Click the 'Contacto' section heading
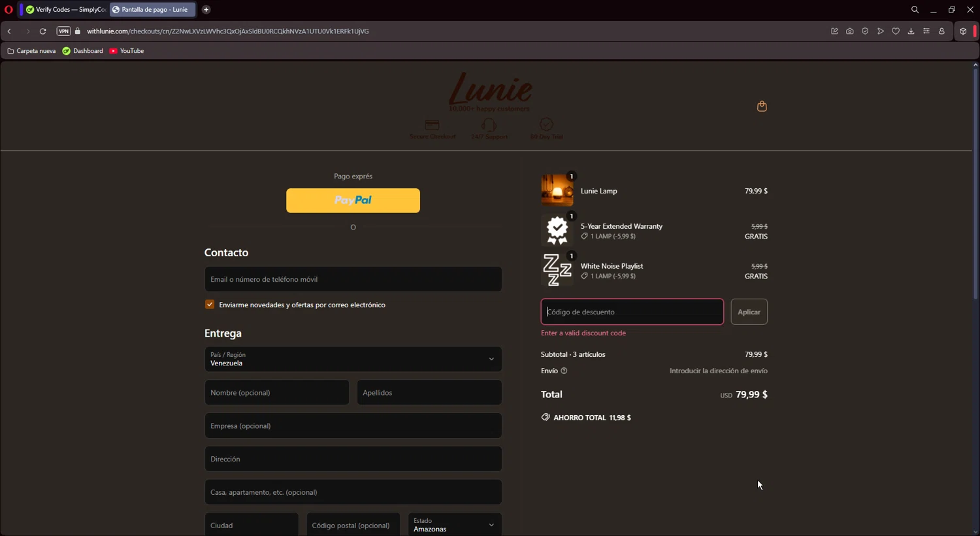Viewport: 980px width, 536px height. 226,252
